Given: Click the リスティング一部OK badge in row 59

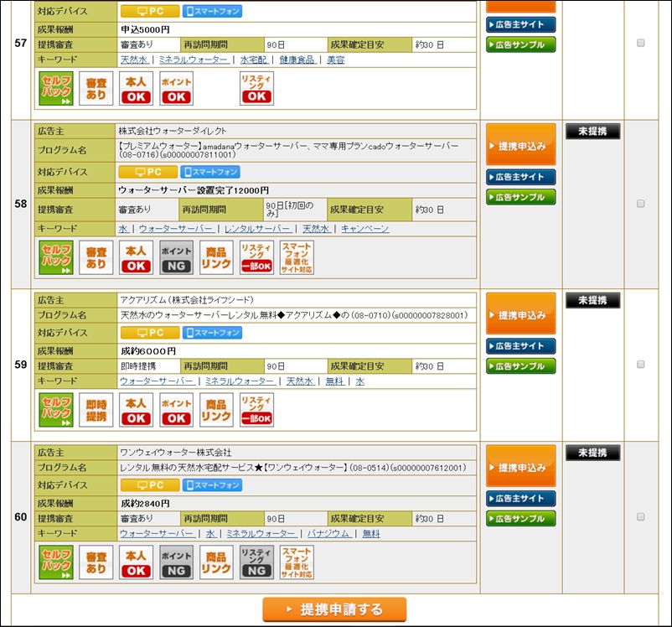Looking at the screenshot, I should 256,410.
